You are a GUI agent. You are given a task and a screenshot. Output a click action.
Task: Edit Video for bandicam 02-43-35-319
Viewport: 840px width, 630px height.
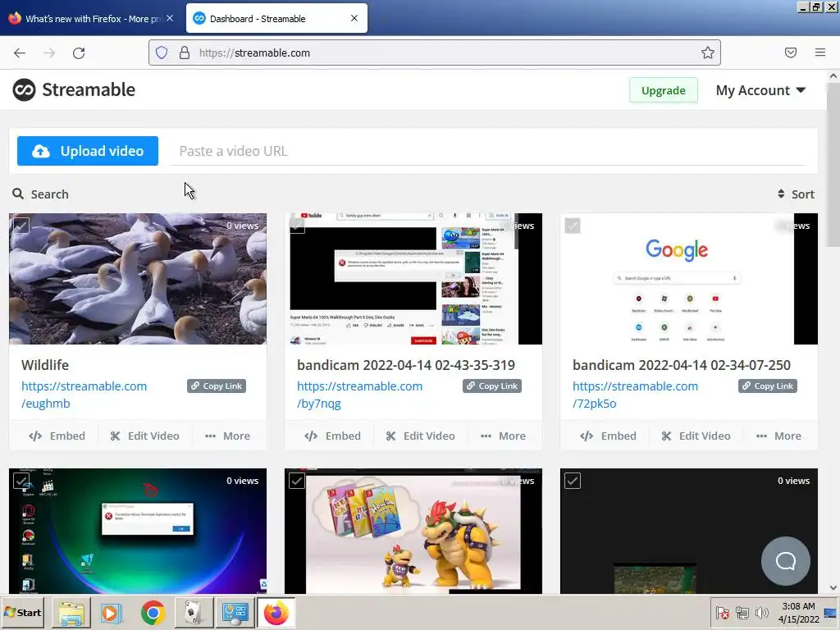[421, 436]
